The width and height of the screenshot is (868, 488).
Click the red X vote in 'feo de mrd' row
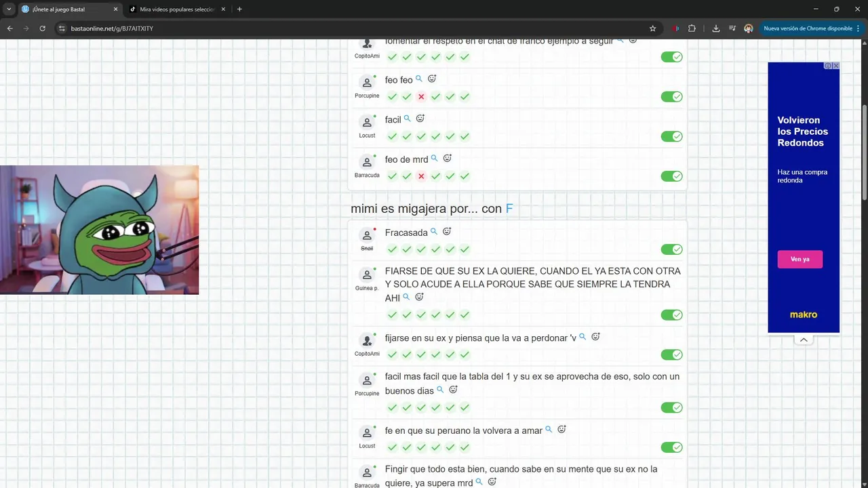421,176
